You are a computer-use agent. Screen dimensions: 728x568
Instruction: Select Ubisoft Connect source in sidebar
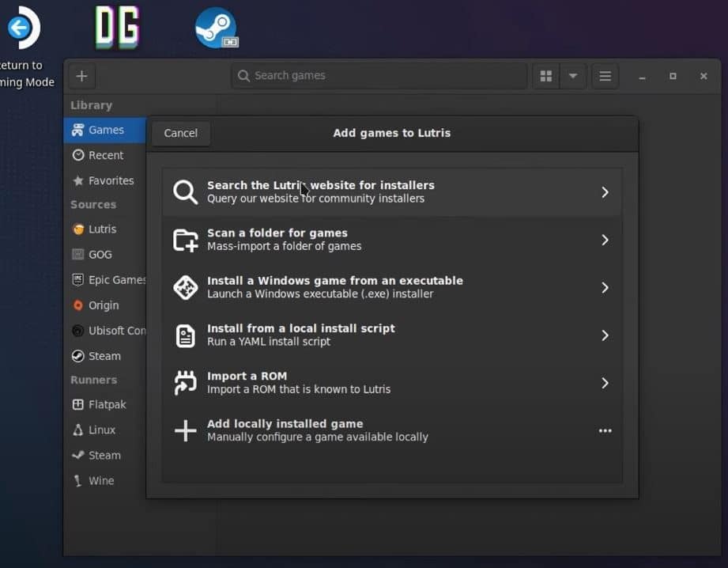(105, 331)
